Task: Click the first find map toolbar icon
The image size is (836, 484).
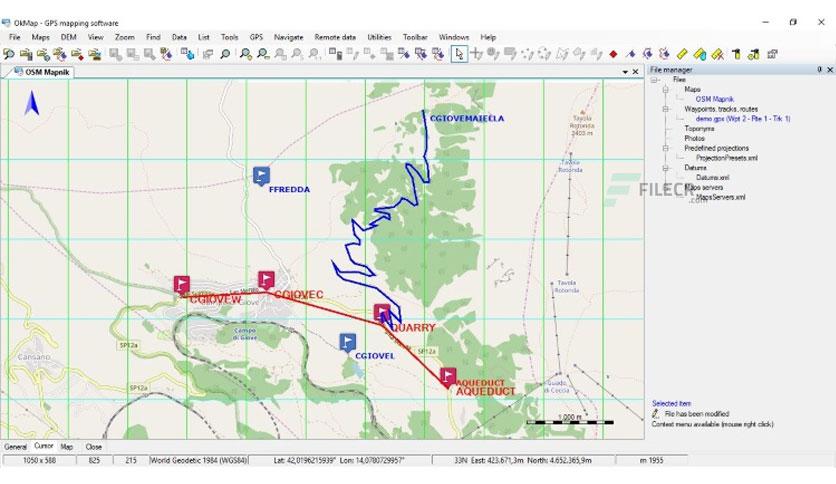Action: 9,54
